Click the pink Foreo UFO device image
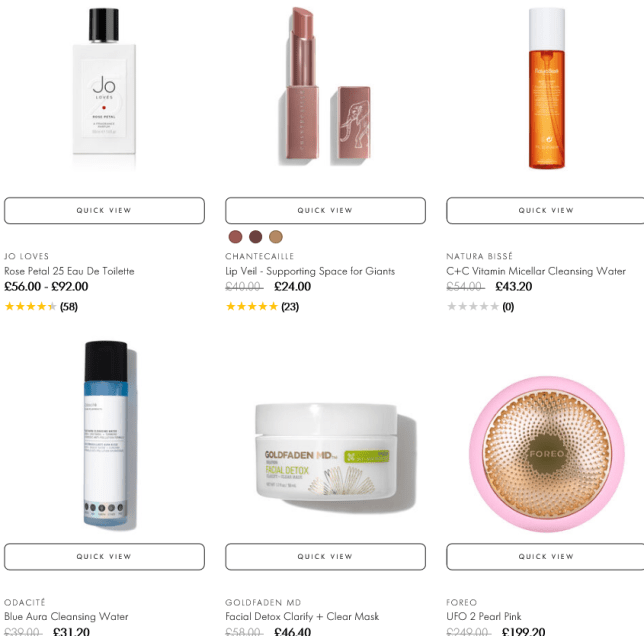 pyautogui.click(x=547, y=454)
